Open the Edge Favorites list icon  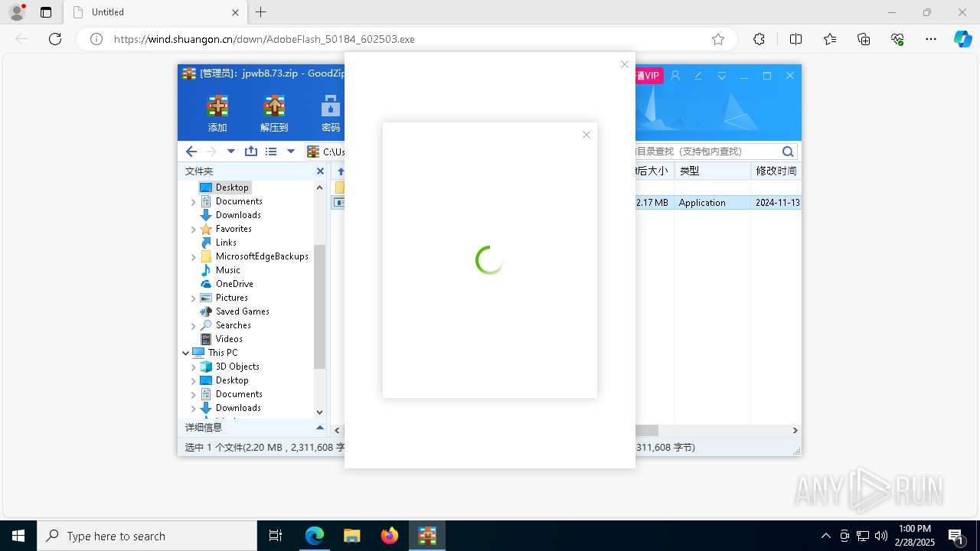tap(830, 39)
